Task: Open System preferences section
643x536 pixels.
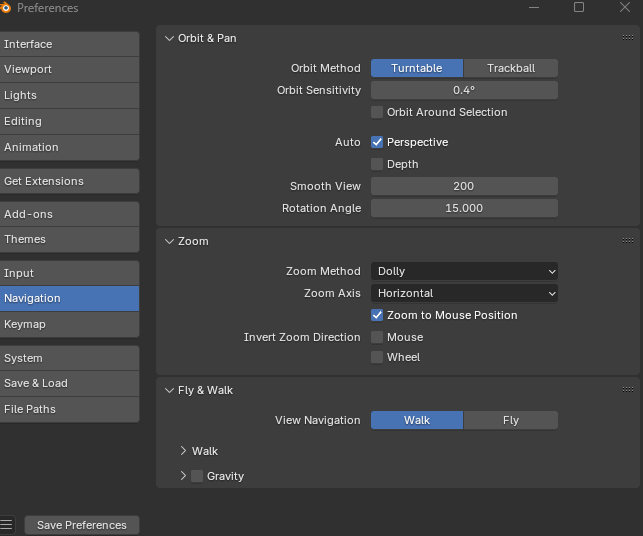Action: [69, 358]
